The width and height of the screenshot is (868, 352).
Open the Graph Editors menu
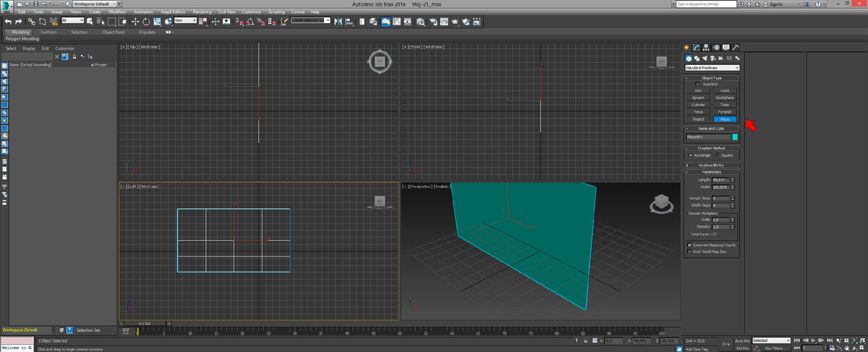[x=173, y=12]
